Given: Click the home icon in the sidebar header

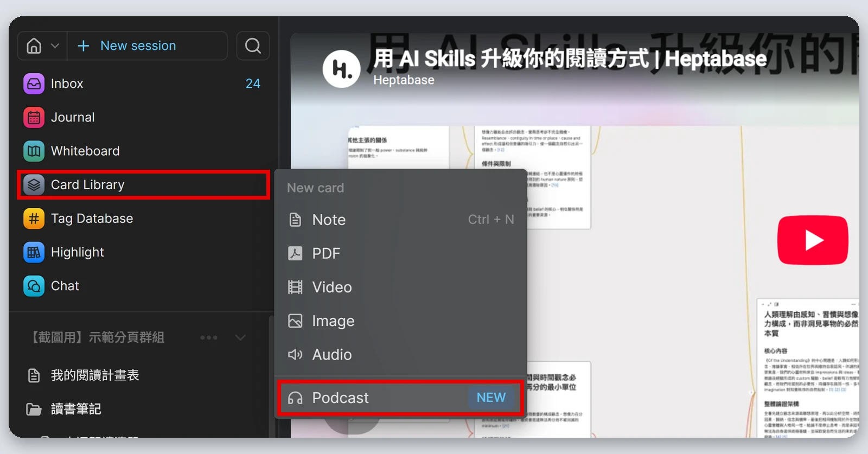Looking at the screenshot, I should click(x=34, y=46).
